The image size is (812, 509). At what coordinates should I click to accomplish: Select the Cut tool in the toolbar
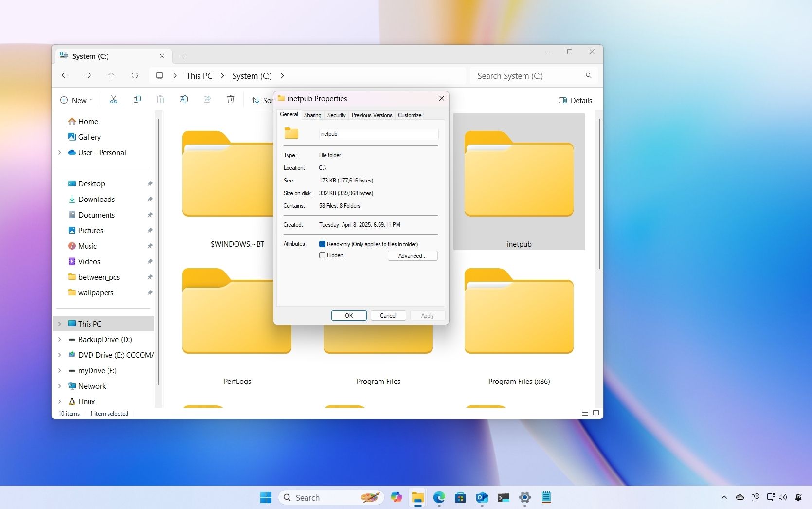[x=114, y=100]
